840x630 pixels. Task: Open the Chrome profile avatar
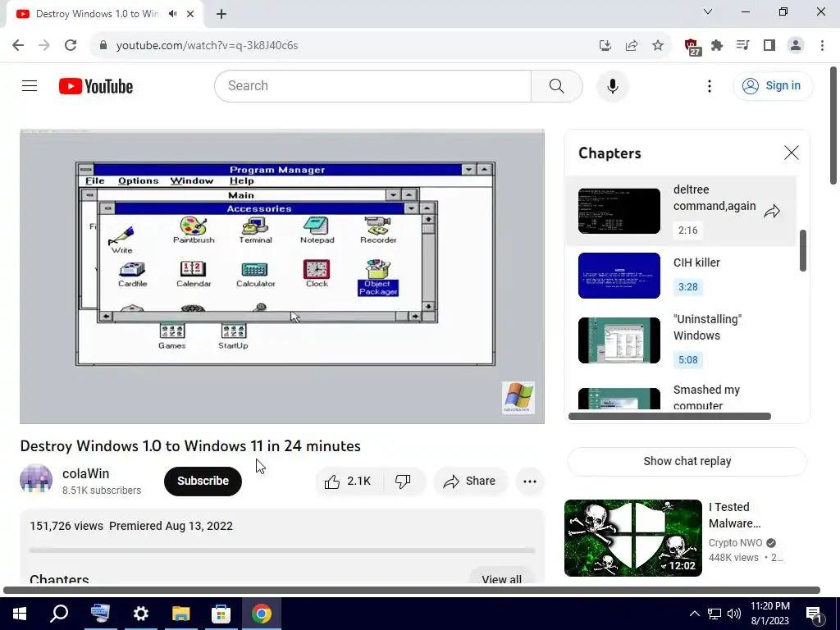coord(796,46)
